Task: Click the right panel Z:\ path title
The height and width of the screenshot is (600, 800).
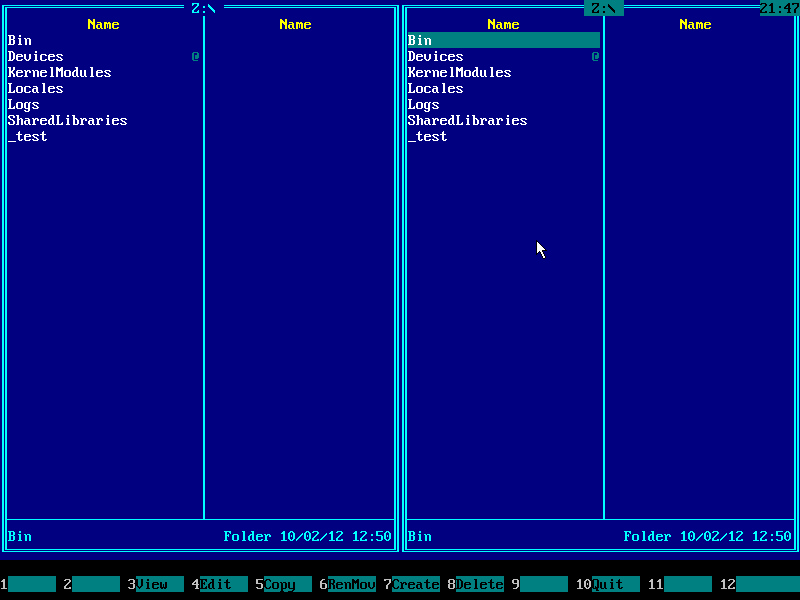Action: tap(604, 8)
